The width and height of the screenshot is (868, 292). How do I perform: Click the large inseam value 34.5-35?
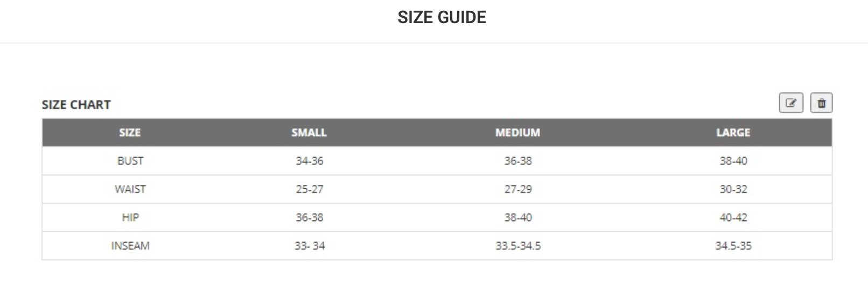(x=733, y=246)
